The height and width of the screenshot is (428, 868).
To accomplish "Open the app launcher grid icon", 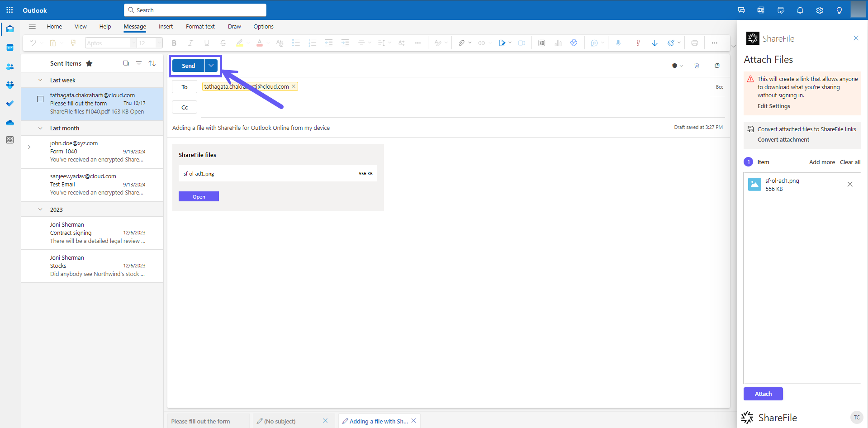I will [9, 10].
